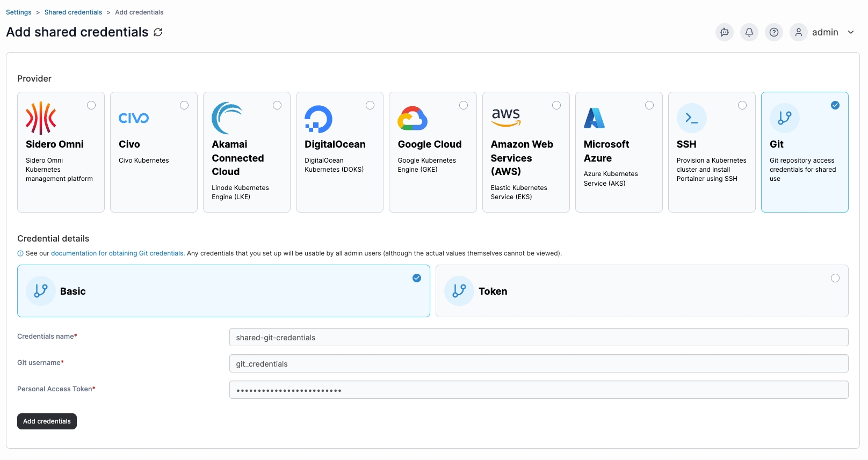Focus the Credentials name input field
Screen dimensions: 868x460
pyautogui.click(x=538, y=338)
